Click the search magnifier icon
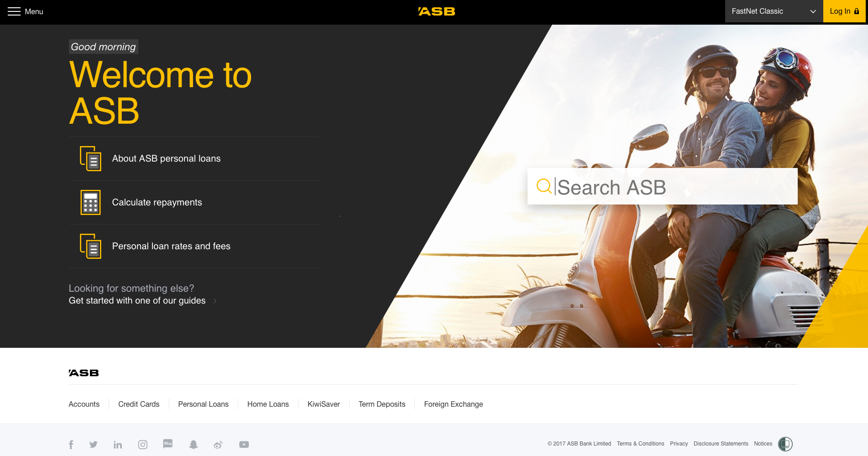Viewport: 868px width, 456px height. pos(544,186)
